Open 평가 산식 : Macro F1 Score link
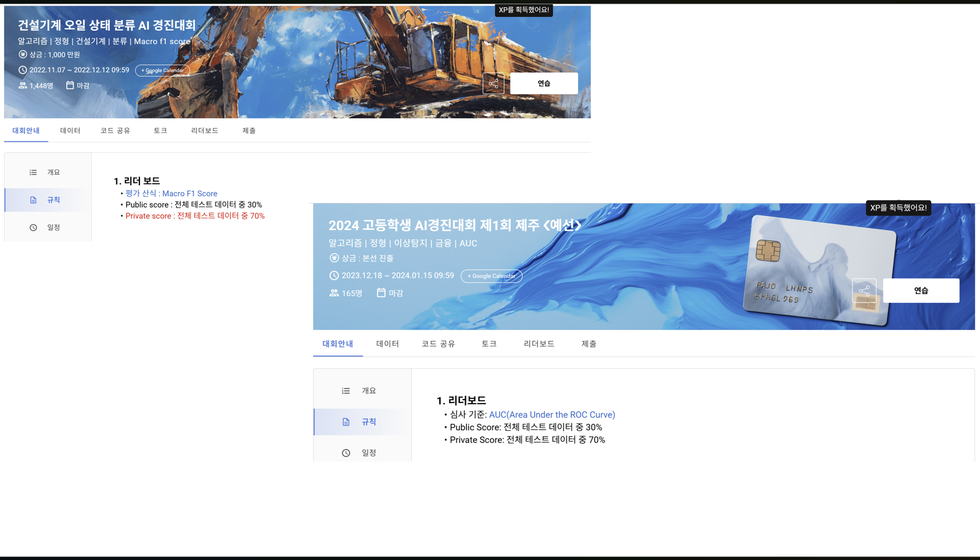 coord(171,194)
